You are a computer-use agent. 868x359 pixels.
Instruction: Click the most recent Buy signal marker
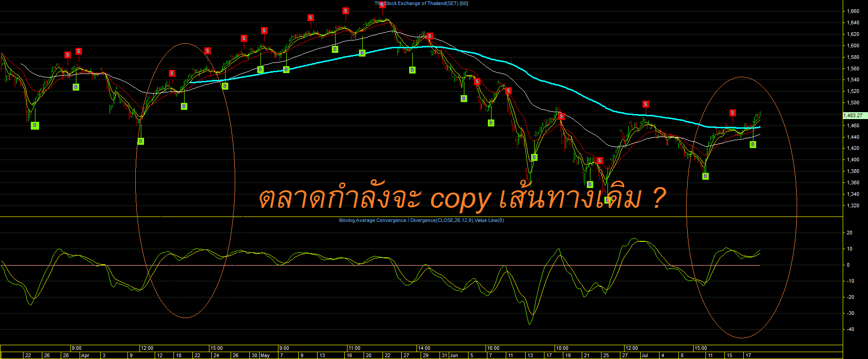coord(753,144)
